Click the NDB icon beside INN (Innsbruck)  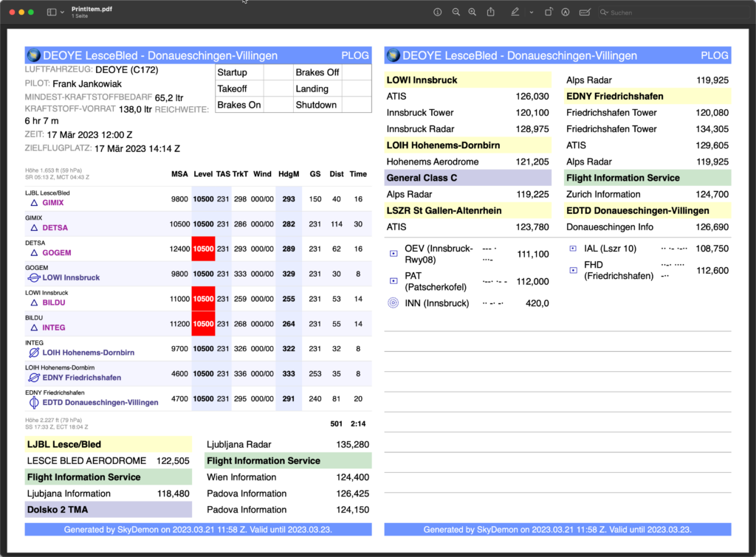394,303
